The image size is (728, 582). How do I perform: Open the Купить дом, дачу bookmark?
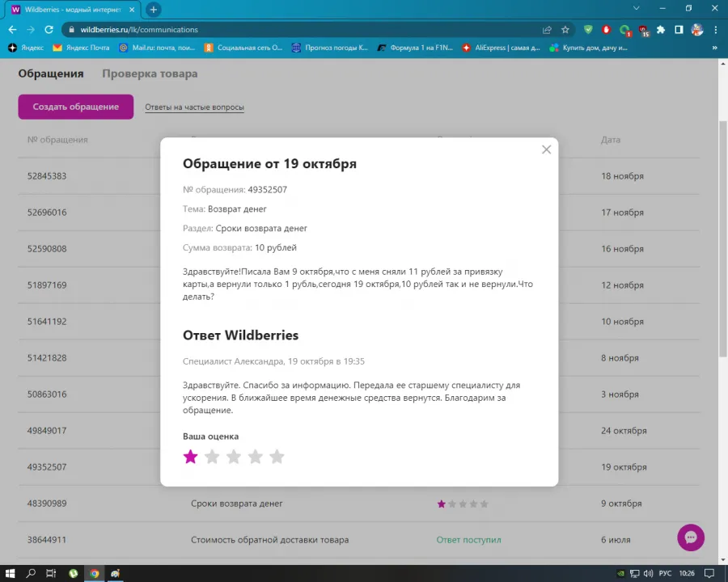coord(588,48)
